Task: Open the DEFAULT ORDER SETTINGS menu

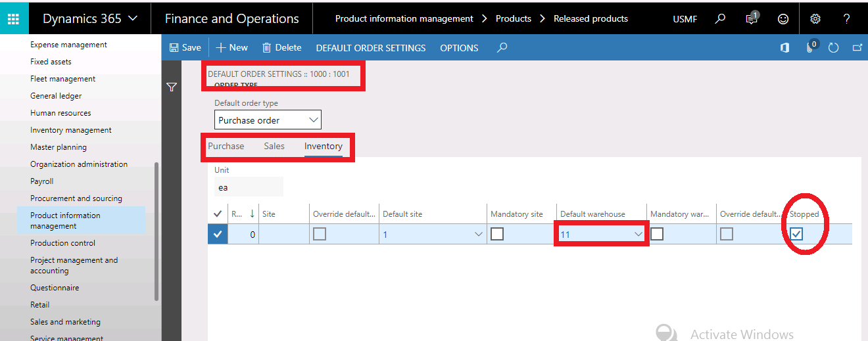Action: tap(371, 48)
